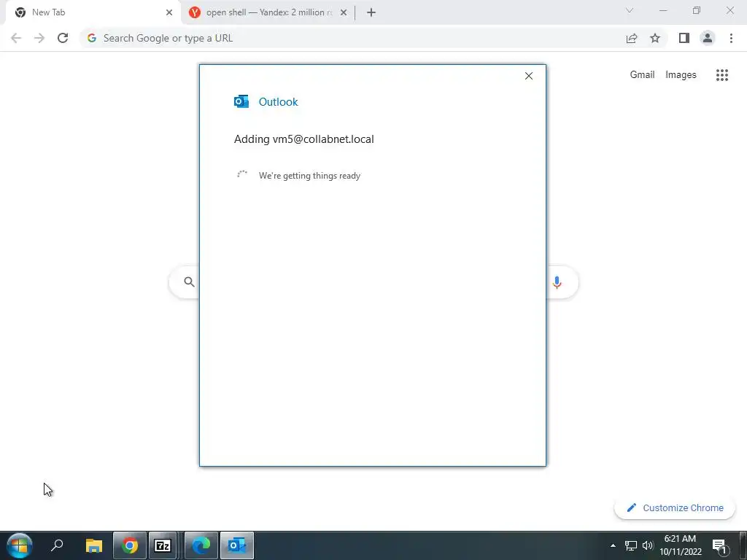The height and width of the screenshot is (560, 747).
Task: Open Chrome profile avatar menu
Action: (708, 38)
